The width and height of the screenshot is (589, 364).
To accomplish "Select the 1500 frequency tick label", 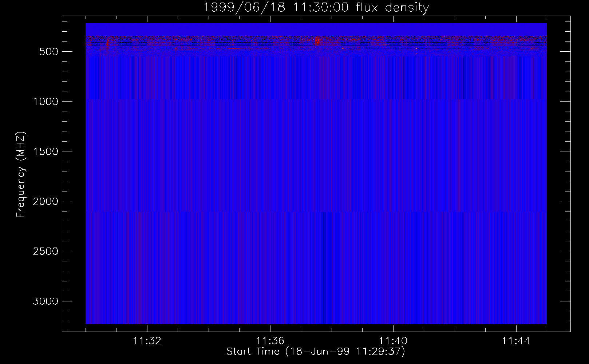I will pyautogui.click(x=46, y=151).
